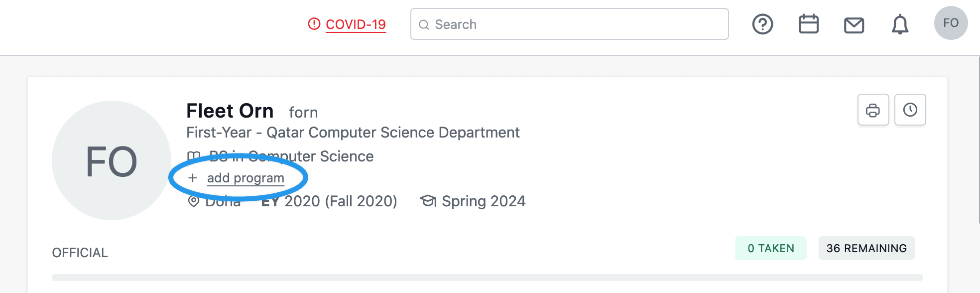
Task: Click the official units progress bar
Action: pos(487,278)
